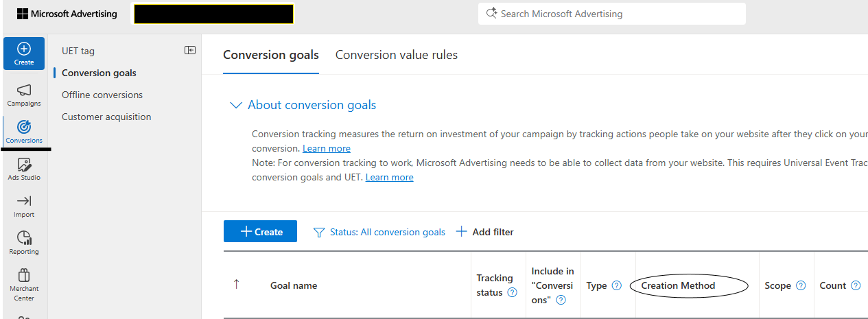Collapse the About conversion goals section
Image resolution: width=868 pixels, height=319 pixels.
pyautogui.click(x=236, y=105)
